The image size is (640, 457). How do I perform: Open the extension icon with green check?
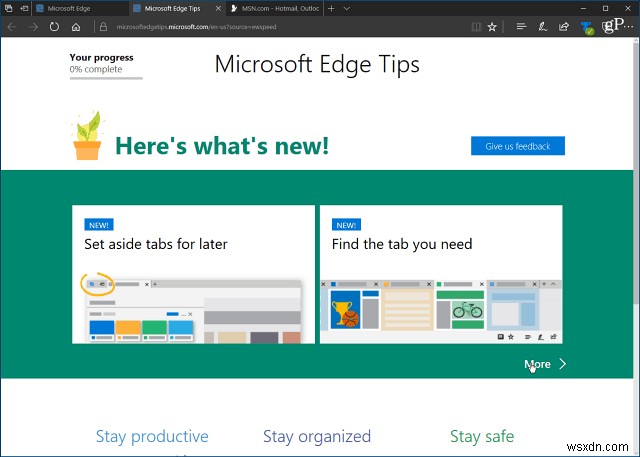click(x=587, y=28)
